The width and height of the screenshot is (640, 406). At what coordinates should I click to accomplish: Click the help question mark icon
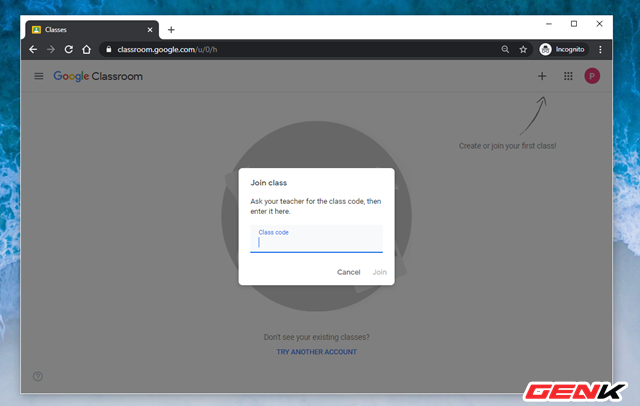tap(38, 376)
